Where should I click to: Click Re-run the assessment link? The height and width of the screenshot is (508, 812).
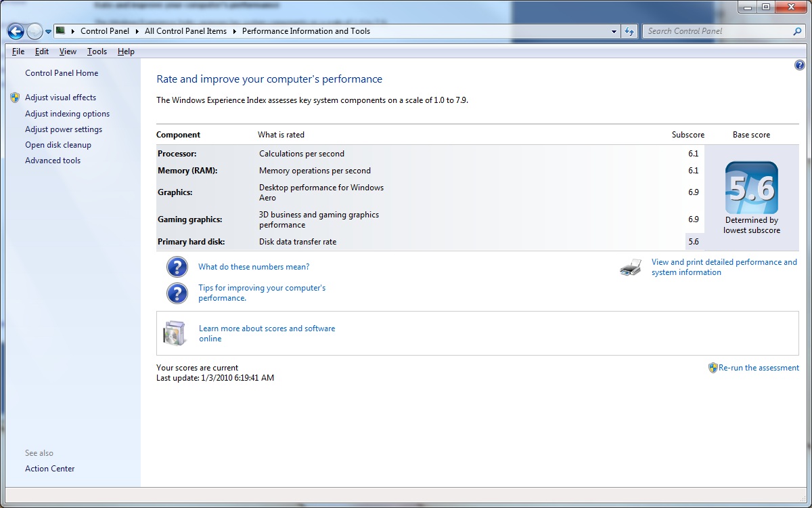pyautogui.click(x=759, y=368)
